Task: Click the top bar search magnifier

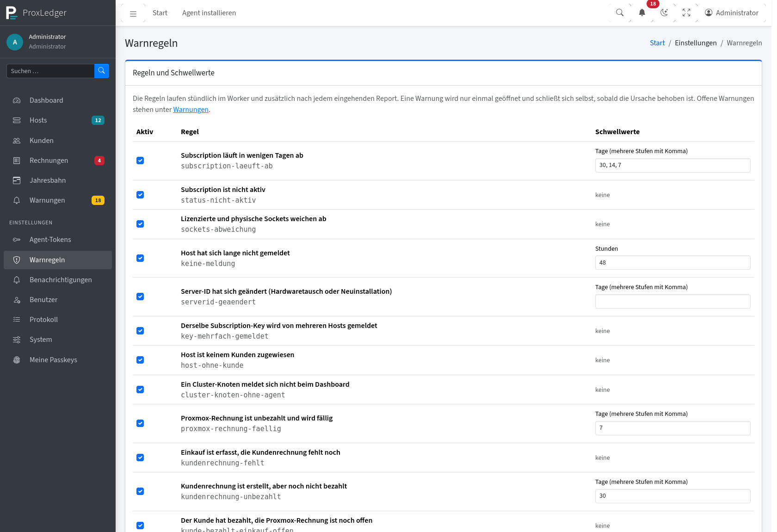Action: click(x=620, y=13)
